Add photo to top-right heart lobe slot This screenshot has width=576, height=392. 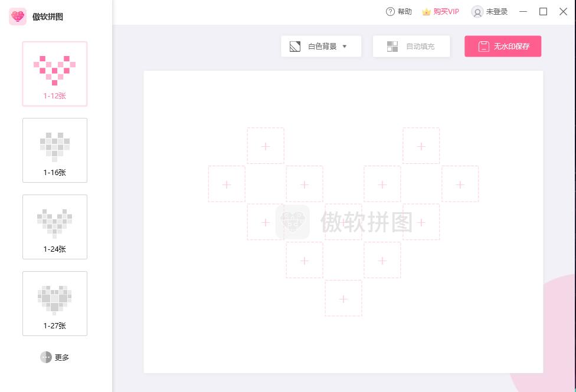(x=421, y=146)
